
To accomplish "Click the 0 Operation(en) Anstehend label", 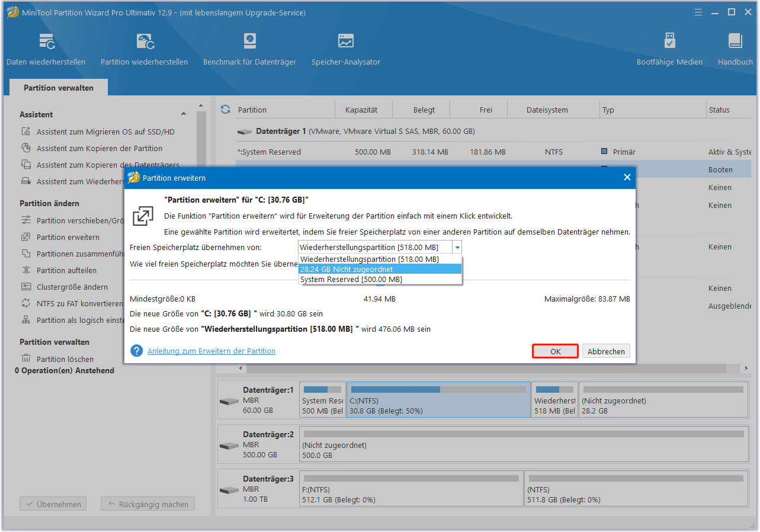I will click(65, 370).
